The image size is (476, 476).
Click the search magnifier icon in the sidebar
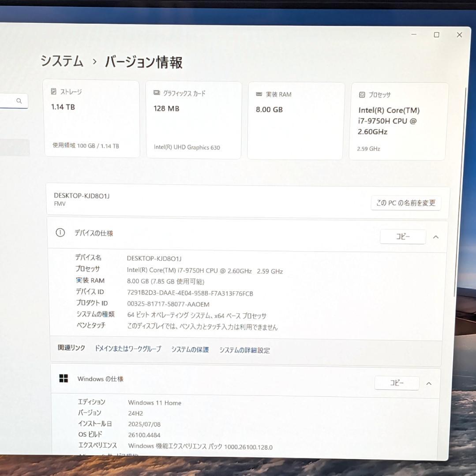(19, 100)
